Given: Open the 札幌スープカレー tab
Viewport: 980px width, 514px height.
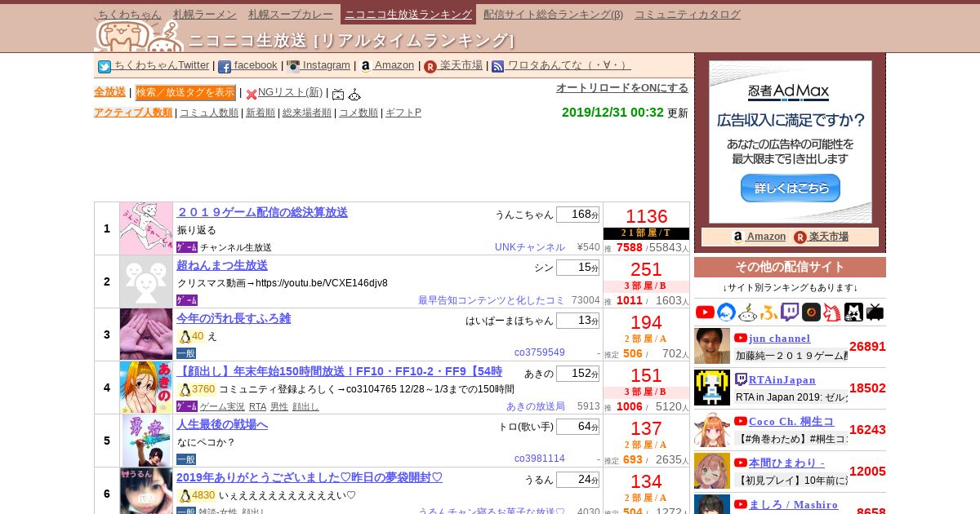Looking at the screenshot, I should point(292,14).
